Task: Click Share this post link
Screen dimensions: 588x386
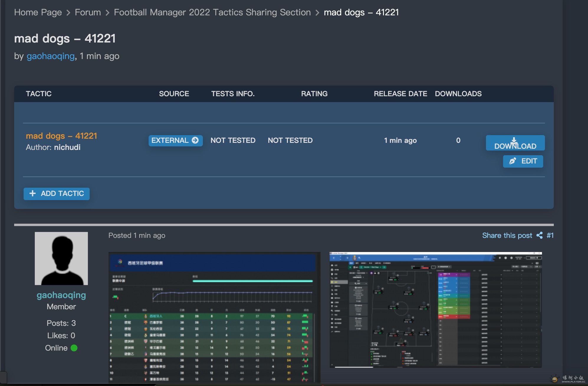Action: click(x=507, y=235)
